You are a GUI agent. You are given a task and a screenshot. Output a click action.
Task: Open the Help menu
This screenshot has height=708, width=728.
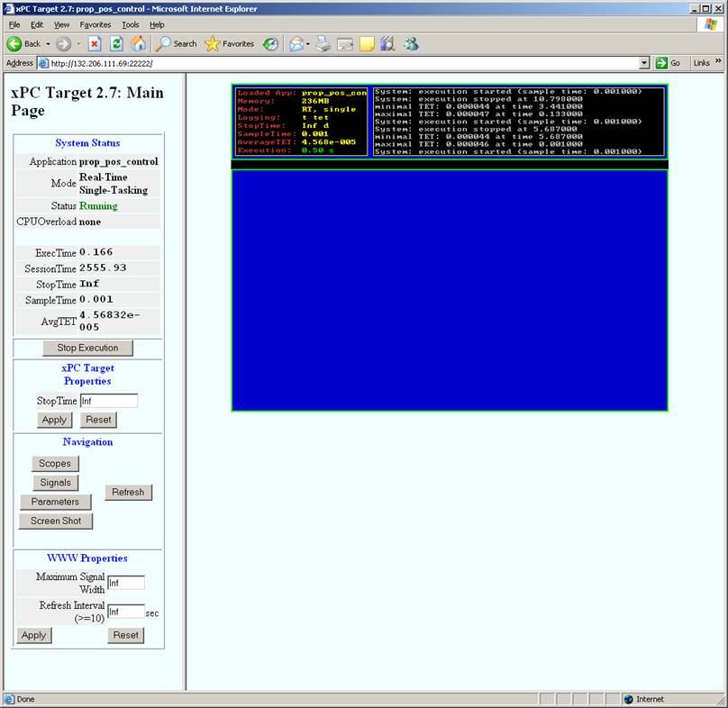(x=157, y=24)
